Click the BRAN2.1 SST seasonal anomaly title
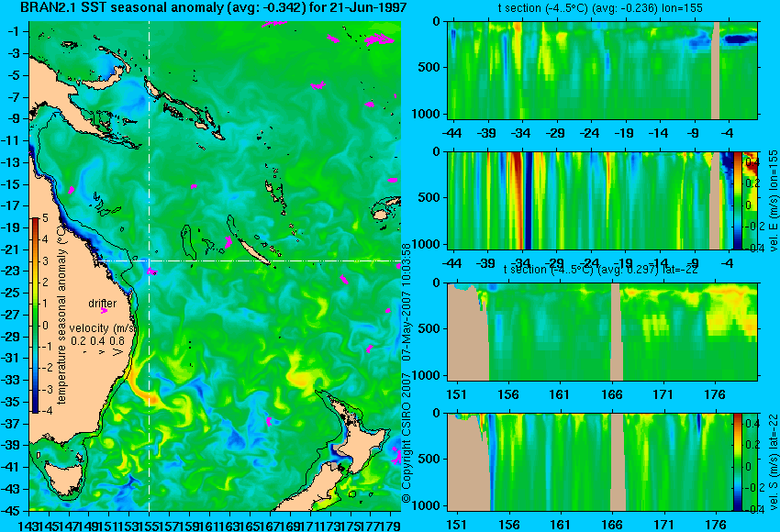The width and height of the screenshot is (780, 532). 214,7
